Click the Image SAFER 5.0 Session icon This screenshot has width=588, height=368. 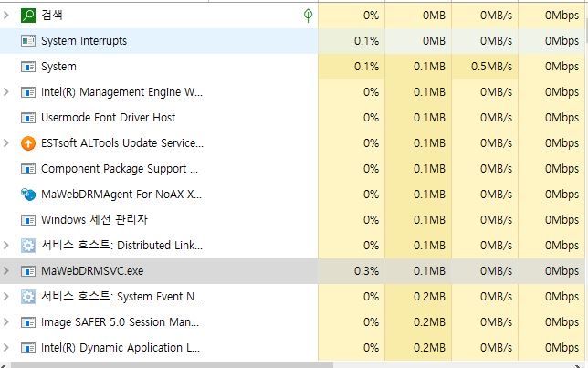27,322
